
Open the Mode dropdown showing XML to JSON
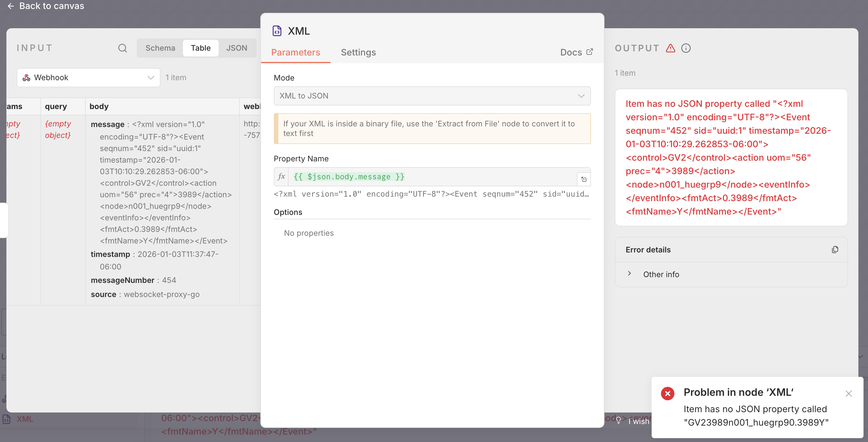pyautogui.click(x=432, y=96)
